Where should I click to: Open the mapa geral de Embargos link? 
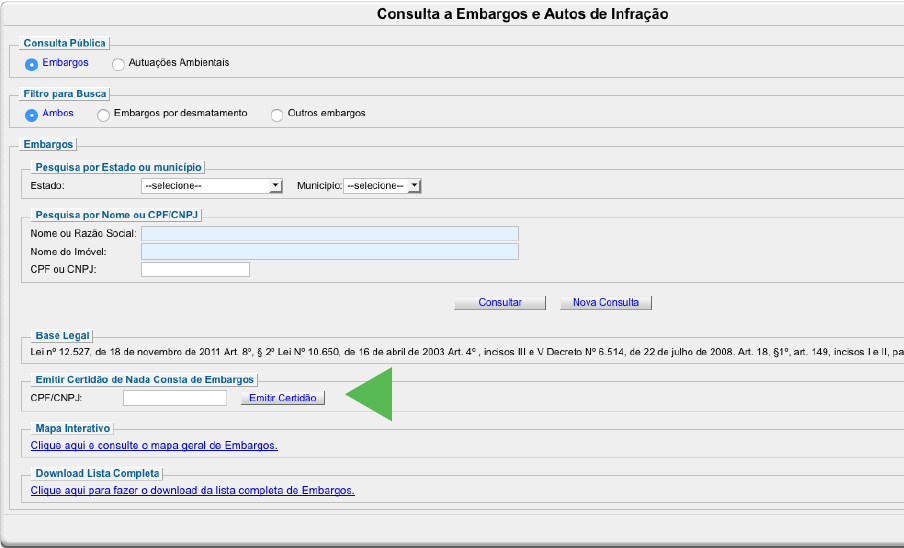click(154, 445)
